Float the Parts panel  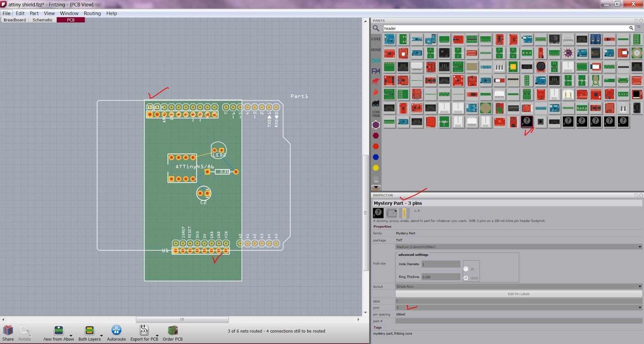(636, 21)
